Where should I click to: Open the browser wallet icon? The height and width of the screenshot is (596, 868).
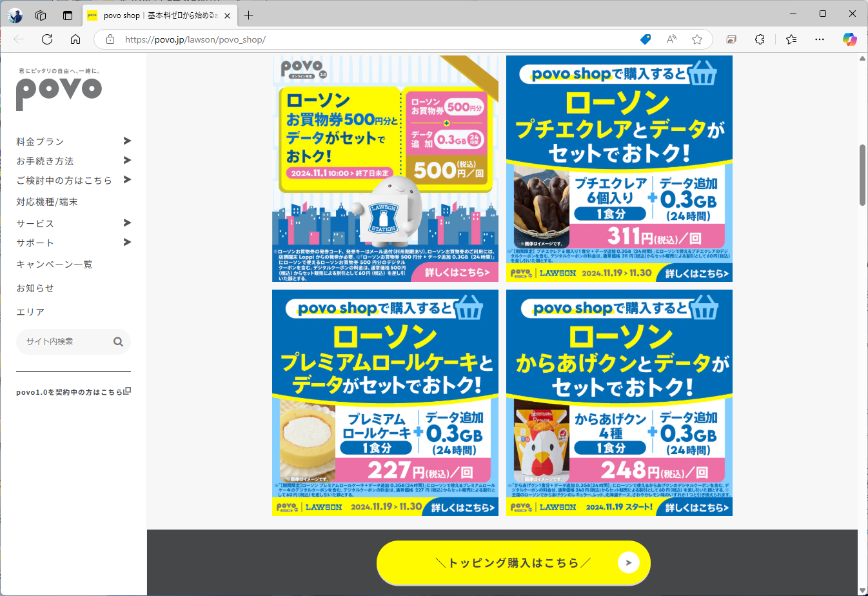click(x=731, y=39)
